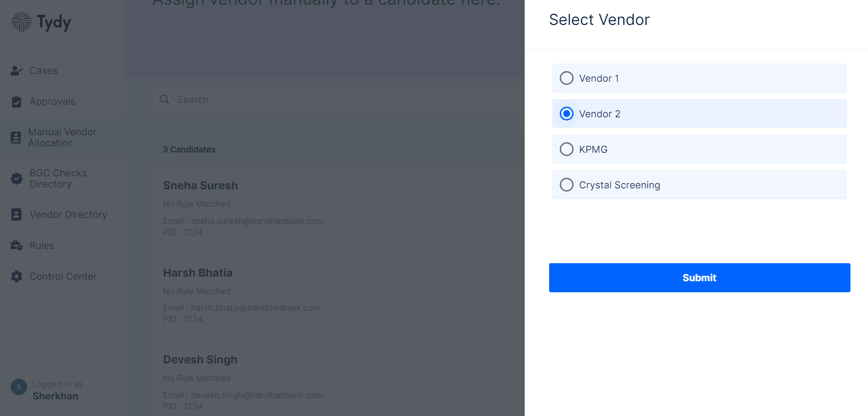Click the Control Center gear icon
Screen dimensions: 868x416
(17, 277)
